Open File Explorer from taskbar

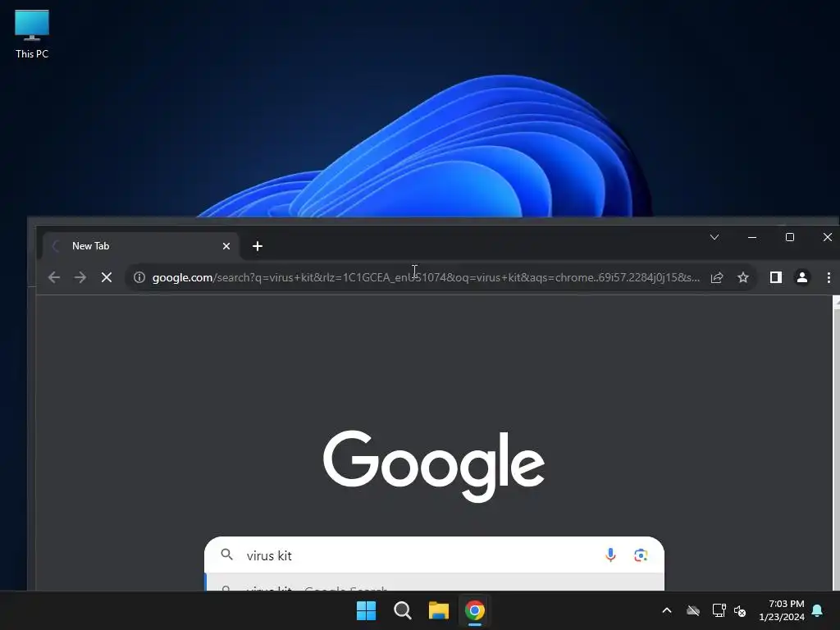pyautogui.click(x=438, y=610)
